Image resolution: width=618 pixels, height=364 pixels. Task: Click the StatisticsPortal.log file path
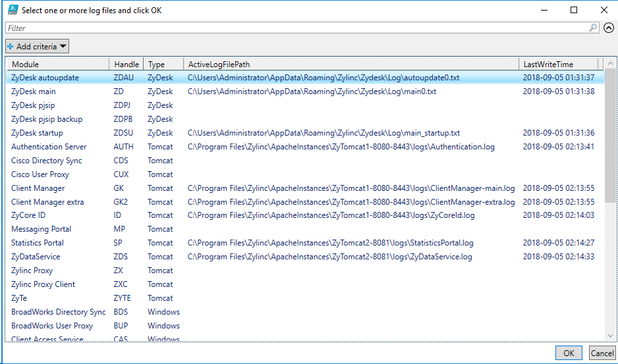(x=330, y=243)
